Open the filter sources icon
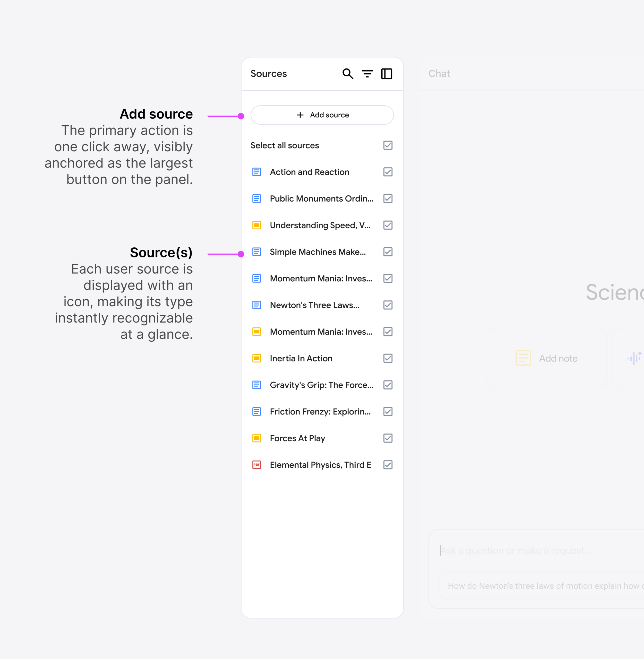The image size is (644, 659). tap(367, 74)
